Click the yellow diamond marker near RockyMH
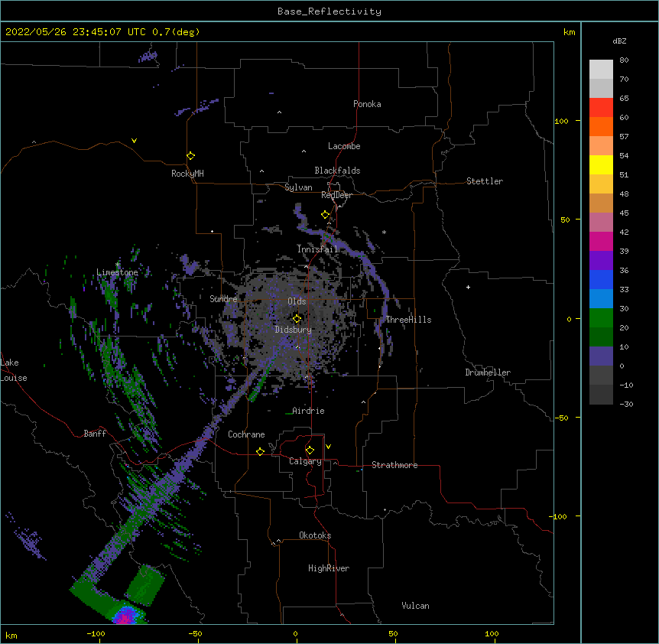This screenshot has width=659, height=644. tap(191, 155)
